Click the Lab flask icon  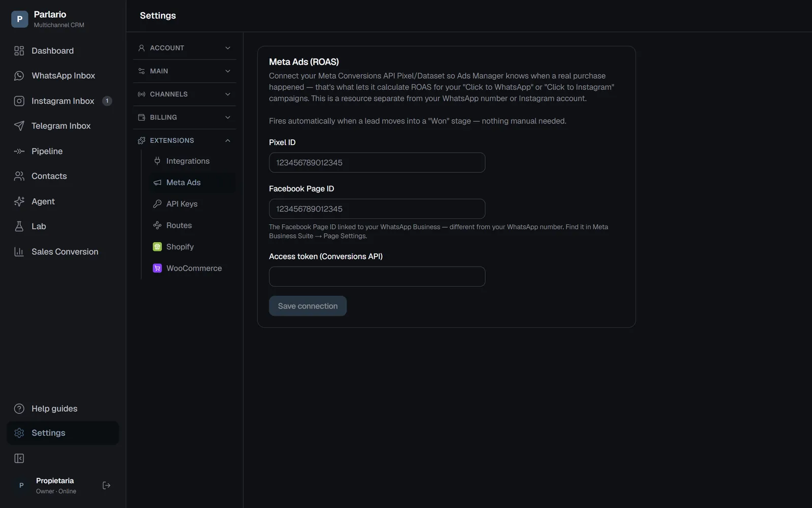point(19,227)
